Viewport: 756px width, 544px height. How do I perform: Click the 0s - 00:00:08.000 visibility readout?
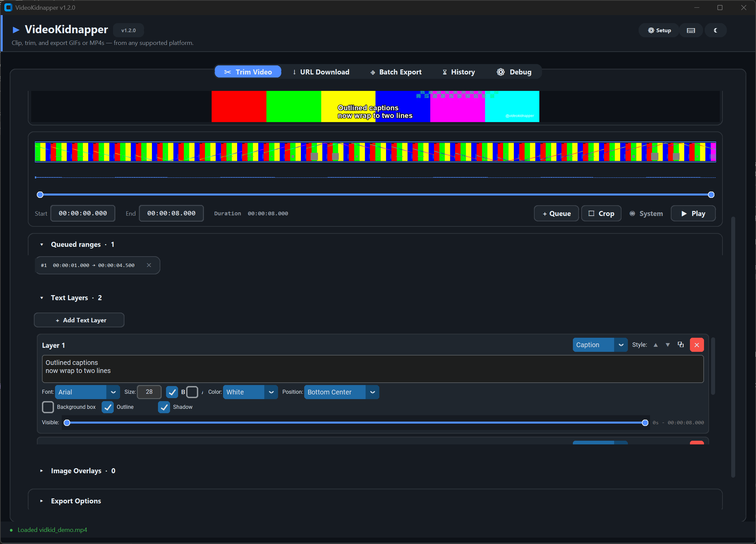click(678, 423)
